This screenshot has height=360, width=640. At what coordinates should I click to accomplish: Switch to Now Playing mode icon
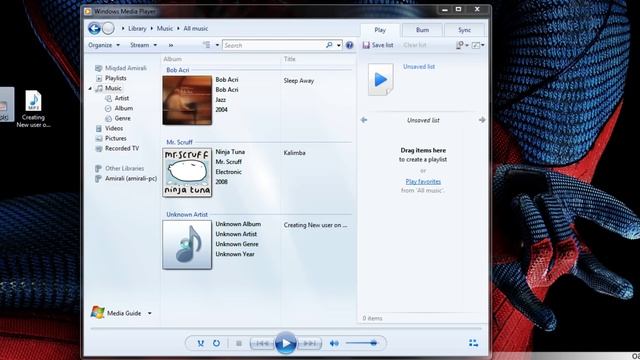473,343
